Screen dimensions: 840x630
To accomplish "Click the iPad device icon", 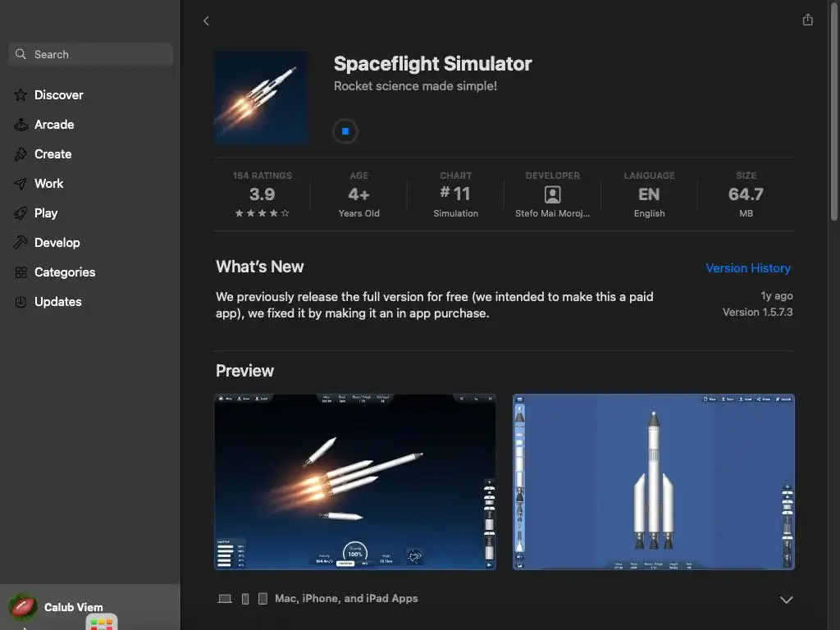I will point(262,598).
